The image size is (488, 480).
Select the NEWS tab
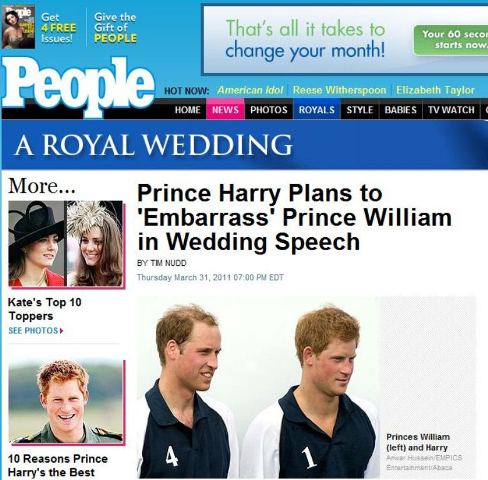225,110
